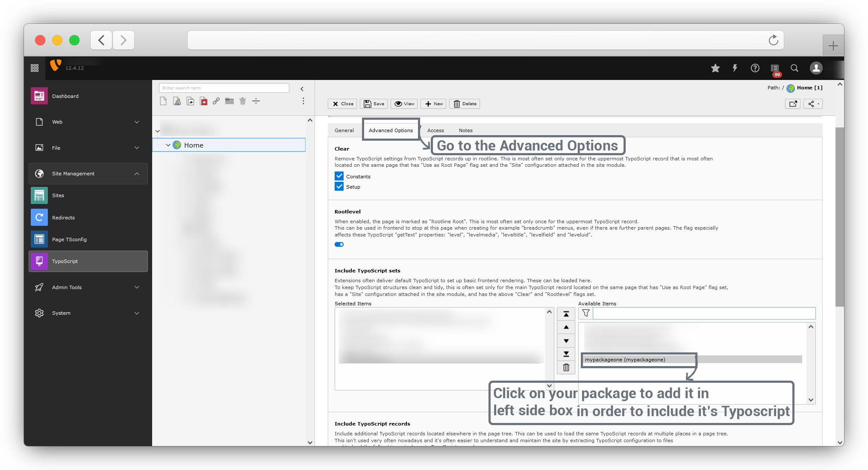This screenshot has width=868, height=470.
Task: Uncheck the Setup checkbox
Action: pos(339,186)
